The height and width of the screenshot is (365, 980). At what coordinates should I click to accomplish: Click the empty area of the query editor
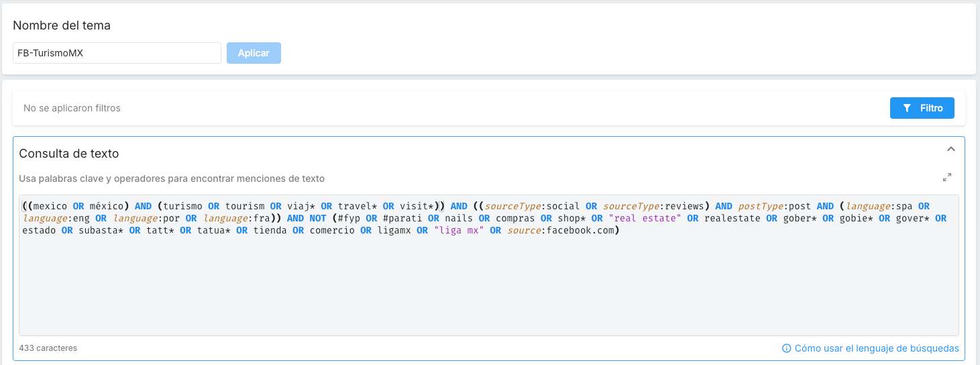coord(488,289)
